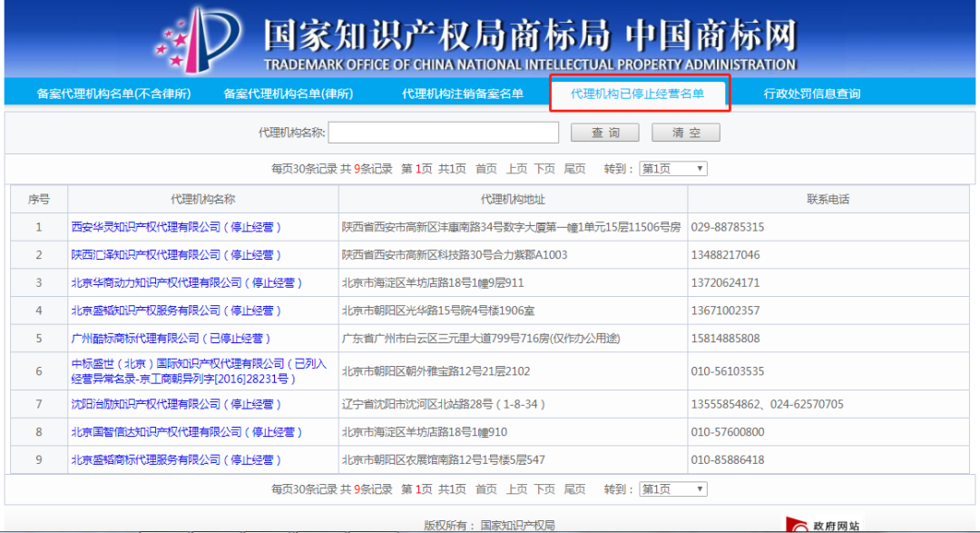Open 北京盛韬商标代理服务有限公司 link
The width and height of the screenshot is (980, 533).
click(176, 460)
